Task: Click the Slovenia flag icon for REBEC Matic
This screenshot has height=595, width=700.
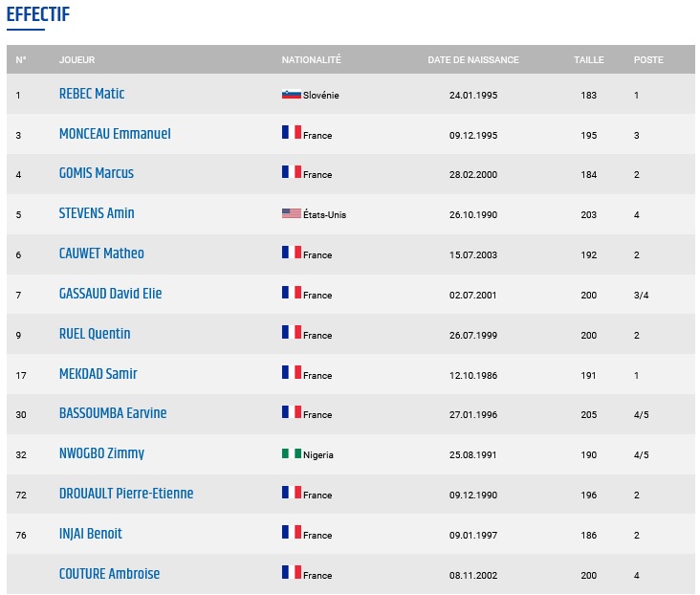Action: 292,95
